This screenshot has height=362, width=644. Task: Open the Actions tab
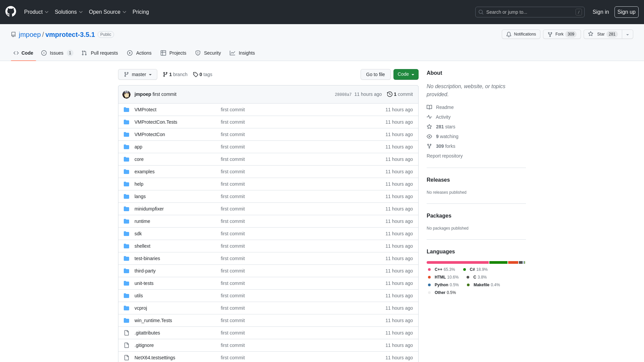[x=139, y=53]
